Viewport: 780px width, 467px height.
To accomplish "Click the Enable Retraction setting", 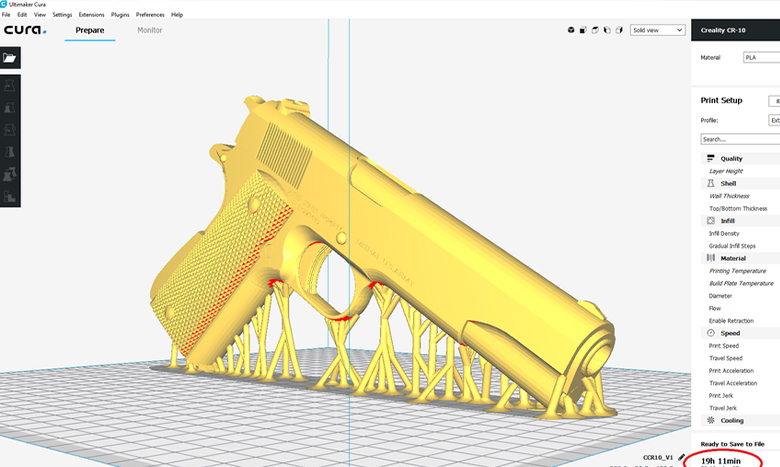I will (x=731, y=321).
